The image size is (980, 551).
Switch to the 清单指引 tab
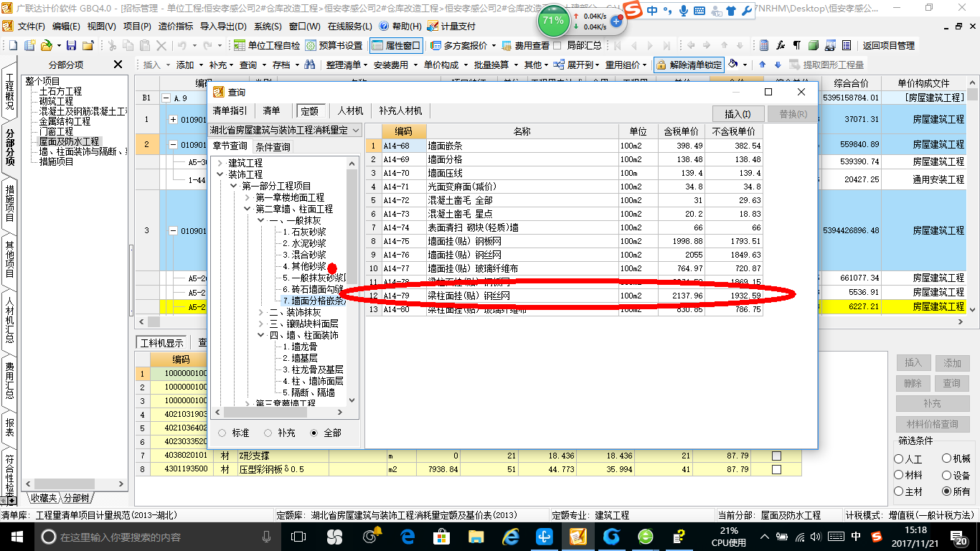coord(230,110)
